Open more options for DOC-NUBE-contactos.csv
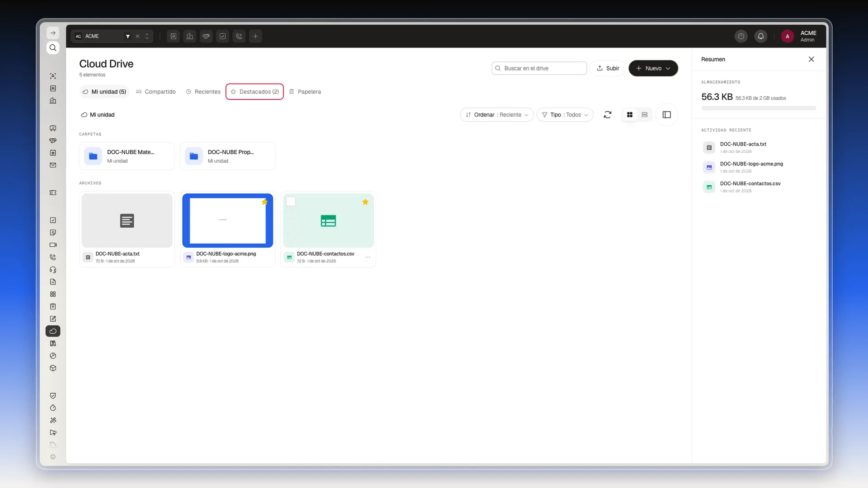The height and width of the screenshot is (488, 868). pyautogui.click(x=368, y=257)
